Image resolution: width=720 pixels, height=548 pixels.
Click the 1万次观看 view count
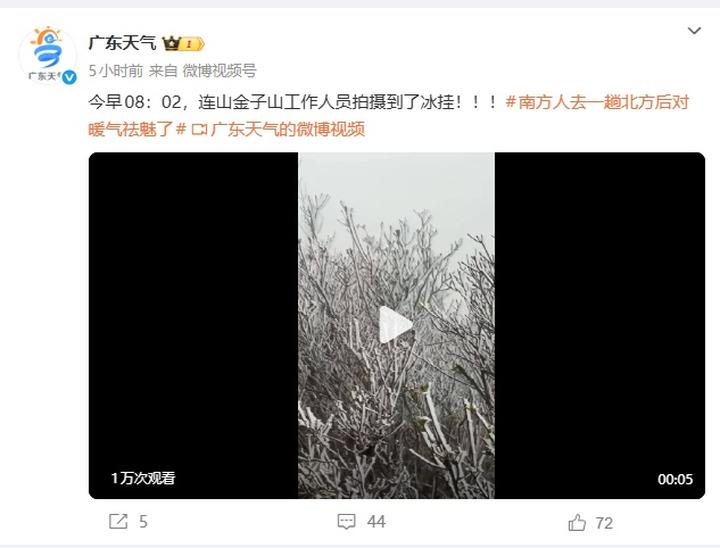(143, 478)
